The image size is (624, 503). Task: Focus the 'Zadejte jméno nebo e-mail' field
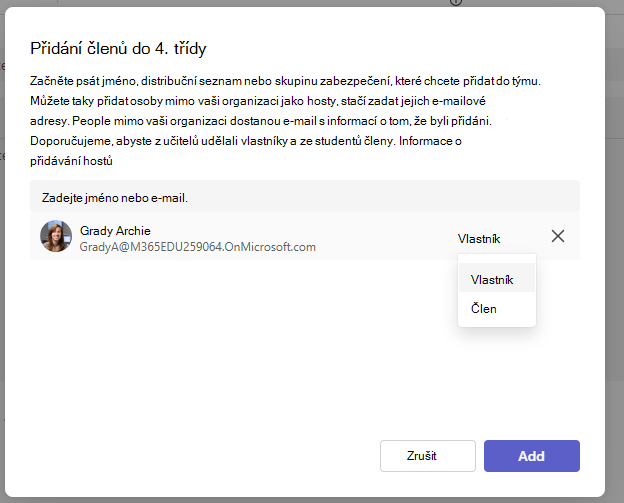(305, 197)
